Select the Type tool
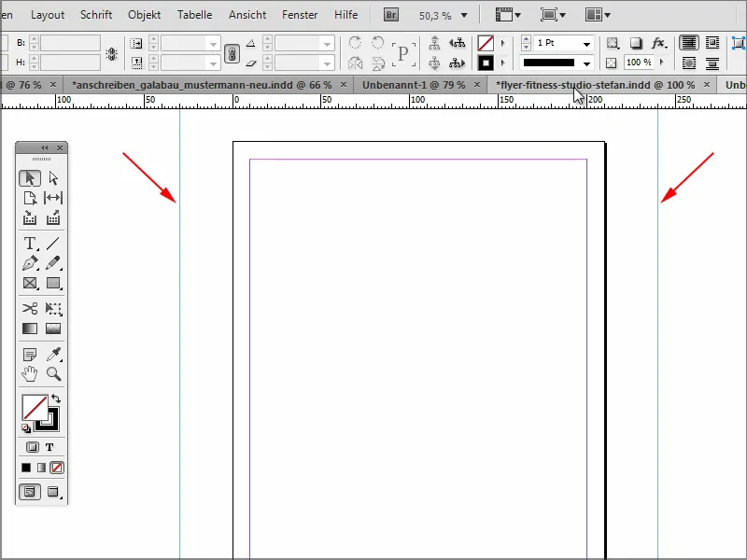The width and height of the screenshot is (747, 560). 29,243
